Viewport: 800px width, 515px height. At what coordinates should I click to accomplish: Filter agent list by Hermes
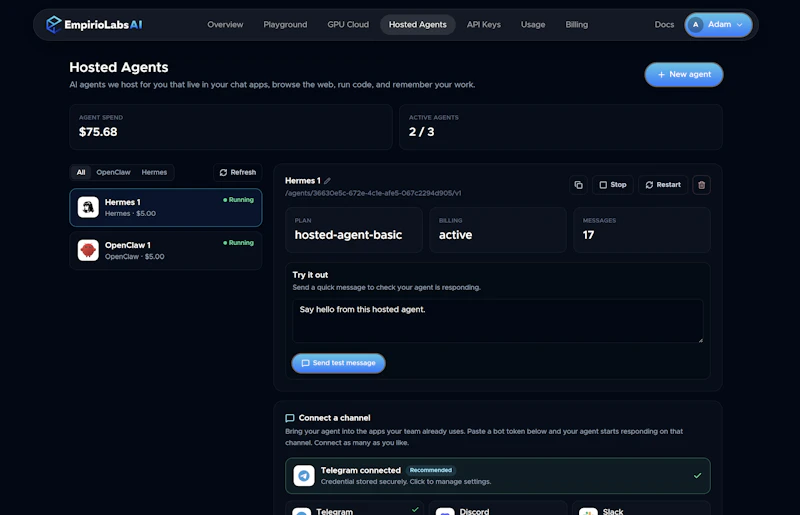point(154,172)
